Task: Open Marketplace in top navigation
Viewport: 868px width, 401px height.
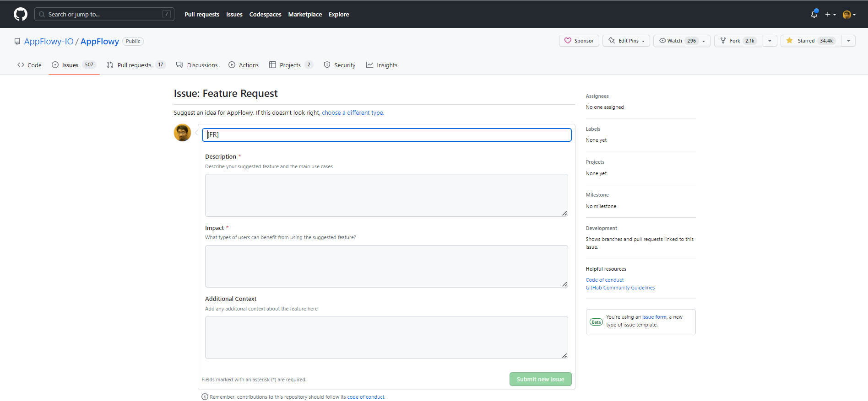Action: 305,15
